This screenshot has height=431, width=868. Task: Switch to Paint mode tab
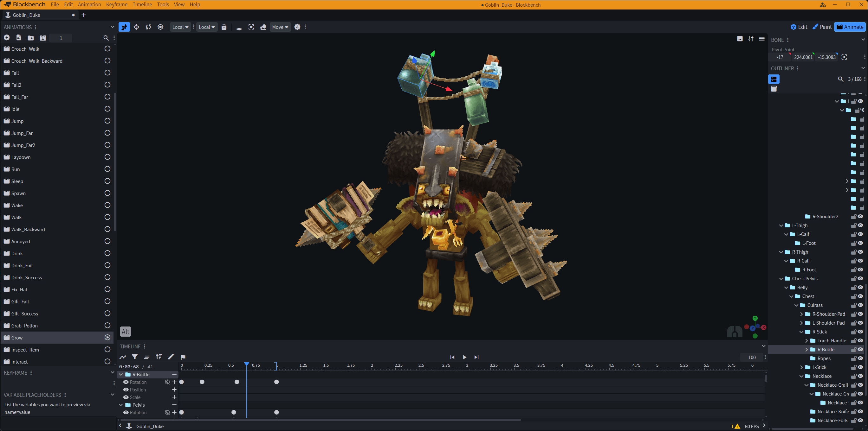(822, 27)
